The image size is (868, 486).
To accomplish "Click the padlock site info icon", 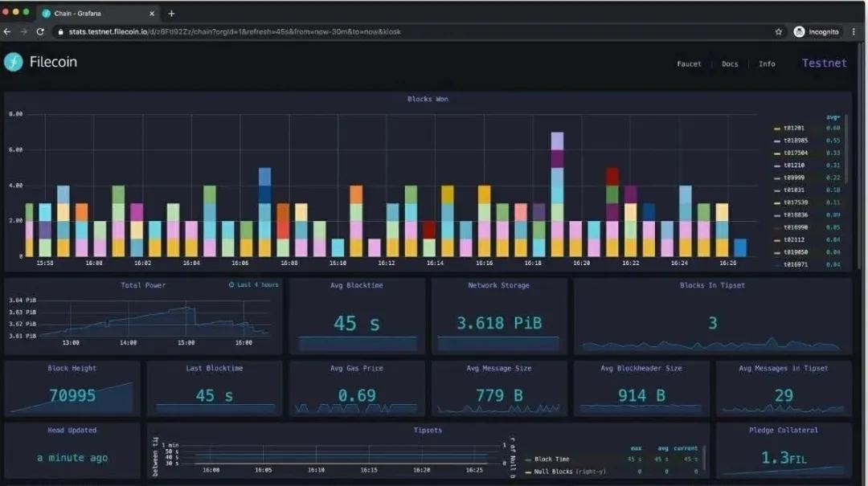I will (x=59, y=32).
